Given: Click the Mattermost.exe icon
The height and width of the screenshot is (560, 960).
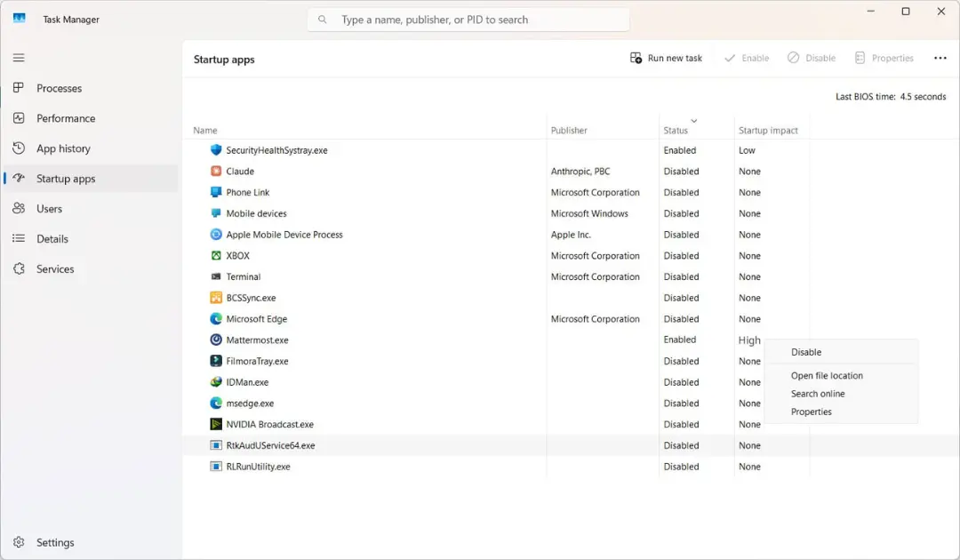Looking at the screenshot, I should coord(215,340).
